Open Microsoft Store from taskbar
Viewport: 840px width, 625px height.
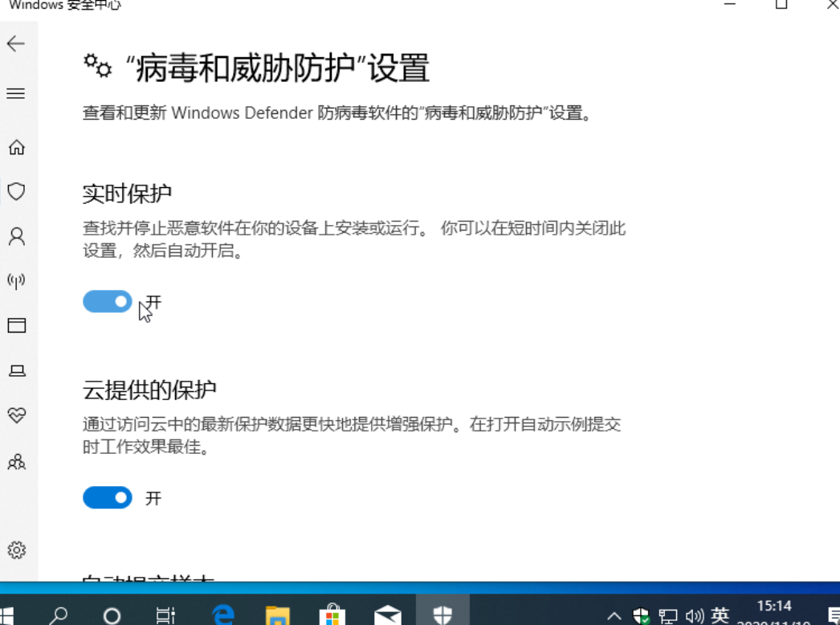pyautogui.click(x=332, y=615)
